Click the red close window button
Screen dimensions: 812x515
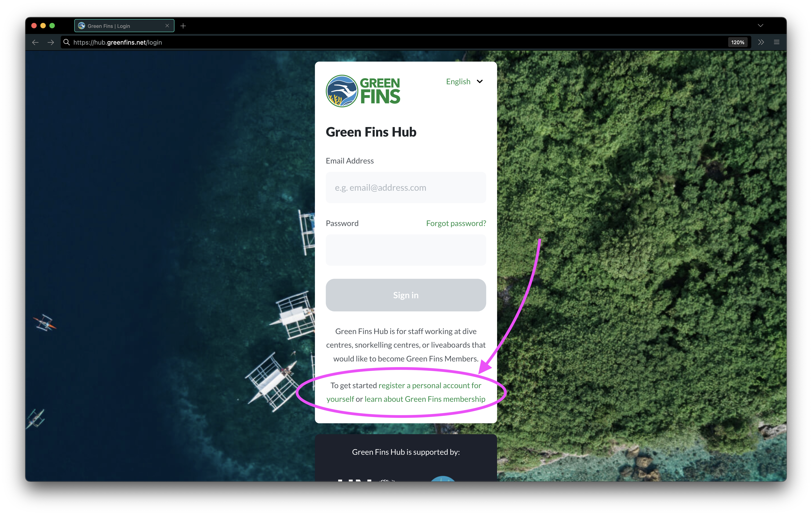[34, 26]
